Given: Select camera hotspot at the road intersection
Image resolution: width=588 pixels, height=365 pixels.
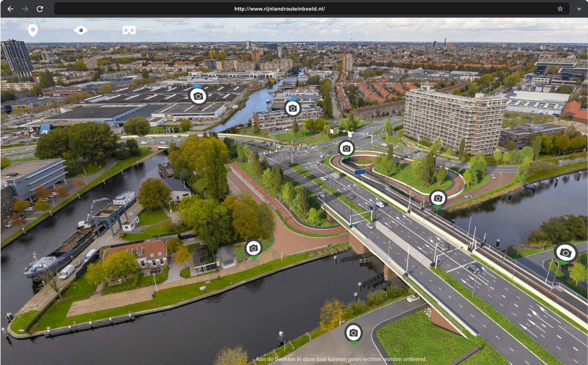Looking at the screenshot, I should 346,148.
